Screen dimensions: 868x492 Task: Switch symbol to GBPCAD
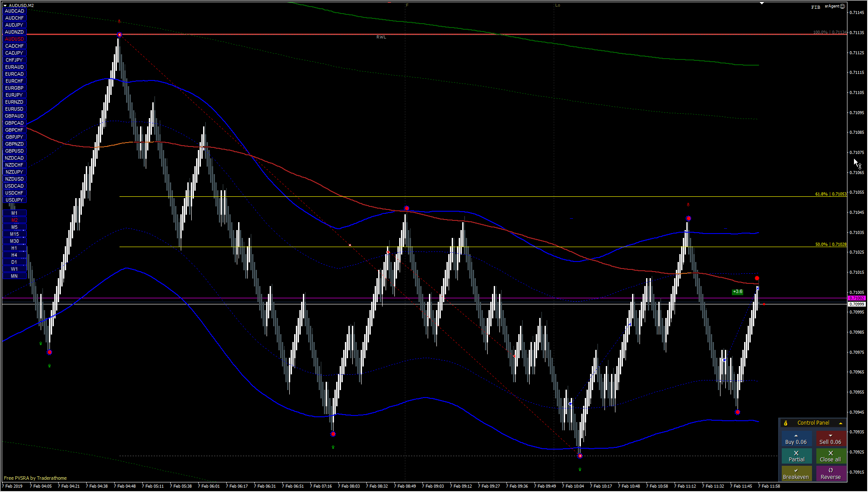click(x=14, y=123)
